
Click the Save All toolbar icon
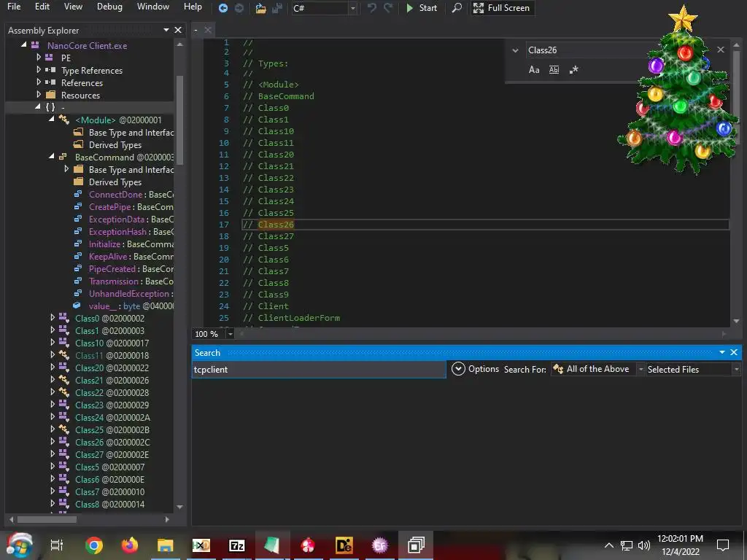pos(276,8)
